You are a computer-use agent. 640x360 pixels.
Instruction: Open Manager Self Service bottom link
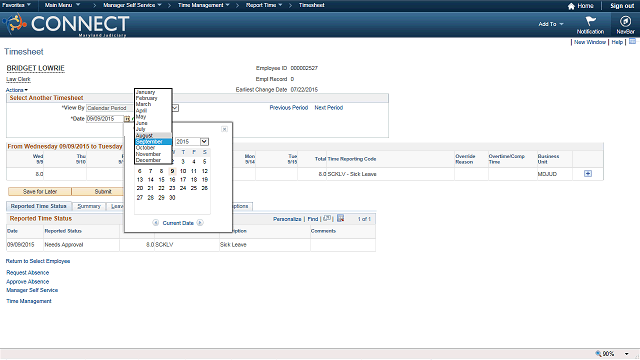(32, 290)
